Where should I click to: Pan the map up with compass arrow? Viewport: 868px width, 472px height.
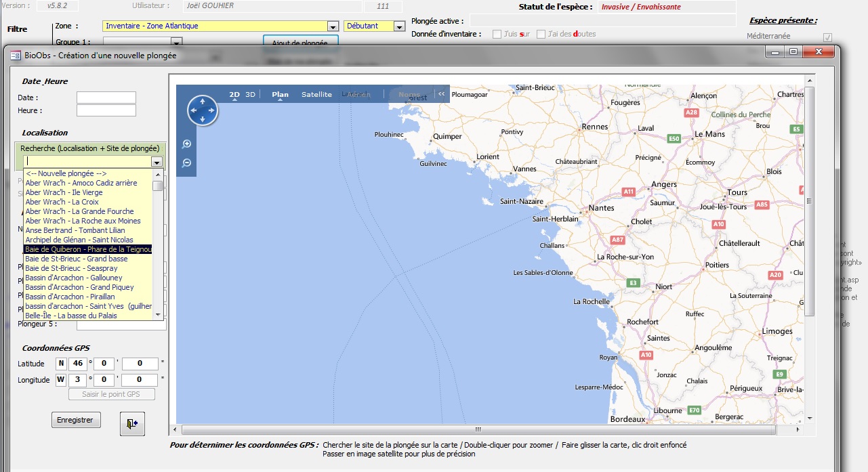click(x=202, y=100)
